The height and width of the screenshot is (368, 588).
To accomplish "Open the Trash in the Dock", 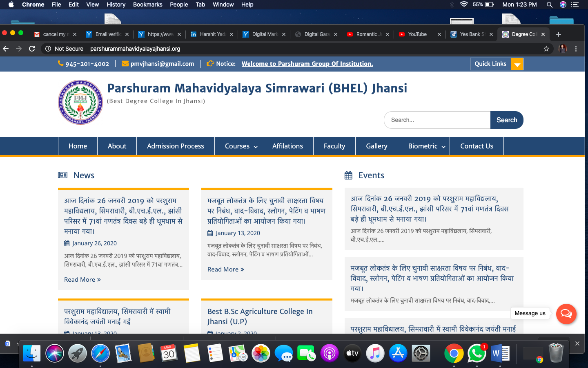I will click(x=556, y=353).
